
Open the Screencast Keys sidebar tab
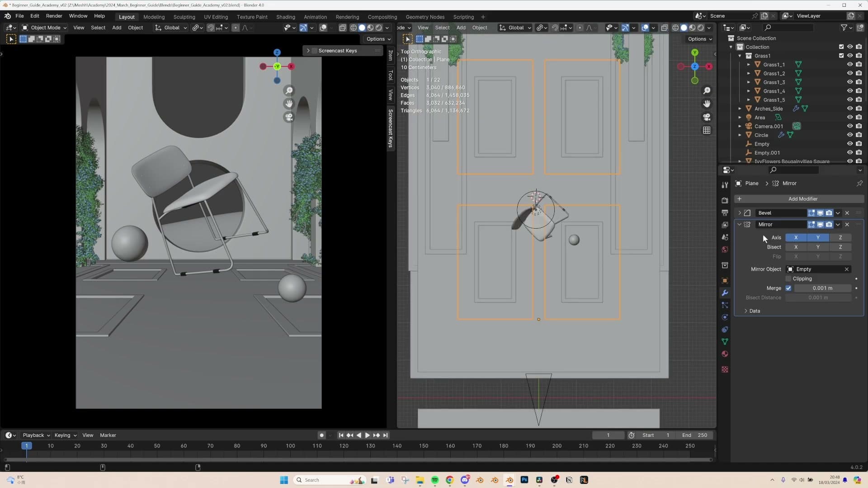point(391,128)
